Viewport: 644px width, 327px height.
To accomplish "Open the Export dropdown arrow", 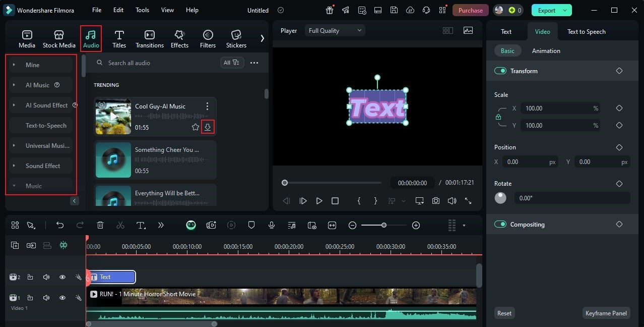I will (565, 10).
